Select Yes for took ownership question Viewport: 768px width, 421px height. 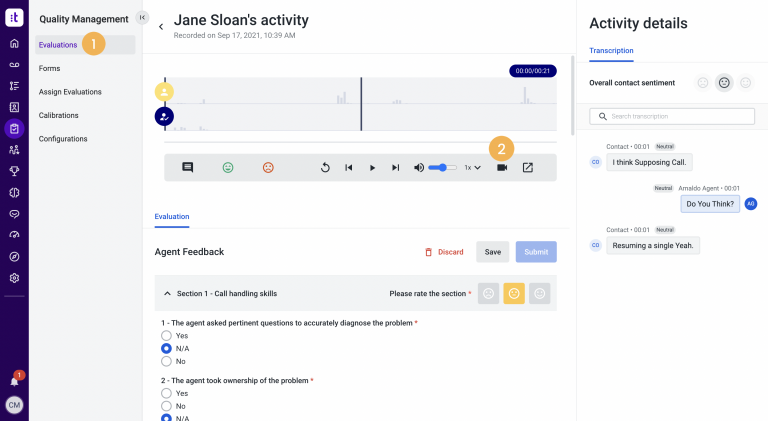click(x=167, y=394)
